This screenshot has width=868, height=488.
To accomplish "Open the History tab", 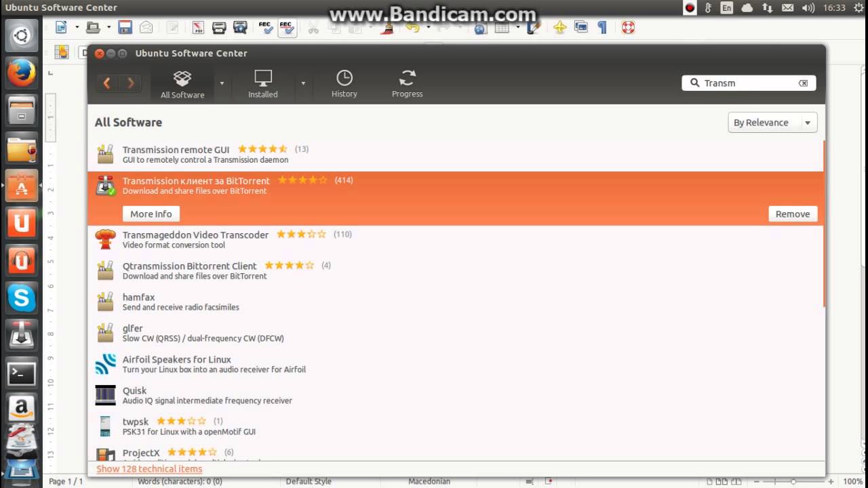I will (344, 84).
